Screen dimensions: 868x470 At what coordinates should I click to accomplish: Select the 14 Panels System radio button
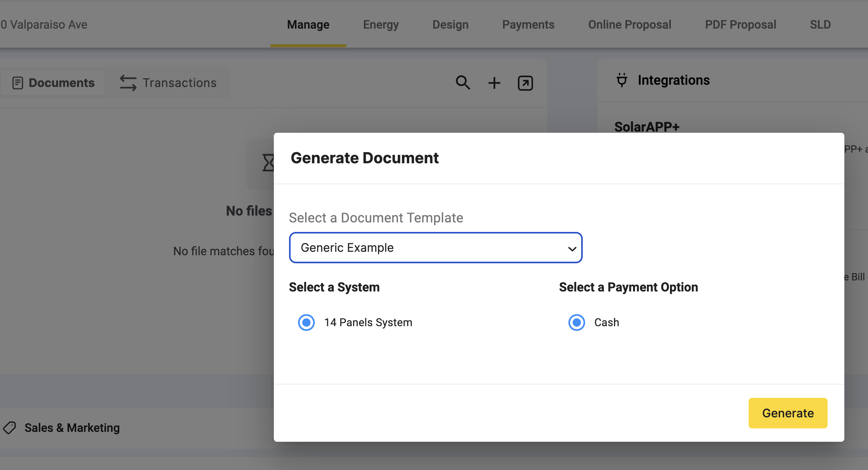(x=306, y=322)
